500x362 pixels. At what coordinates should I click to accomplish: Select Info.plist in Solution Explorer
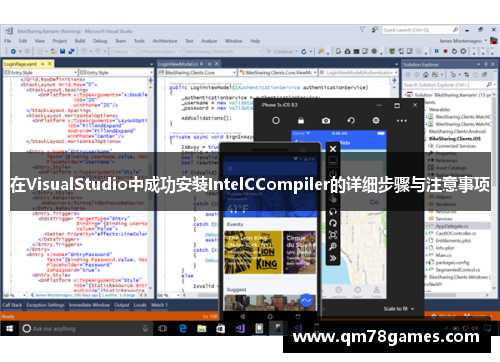445,248
